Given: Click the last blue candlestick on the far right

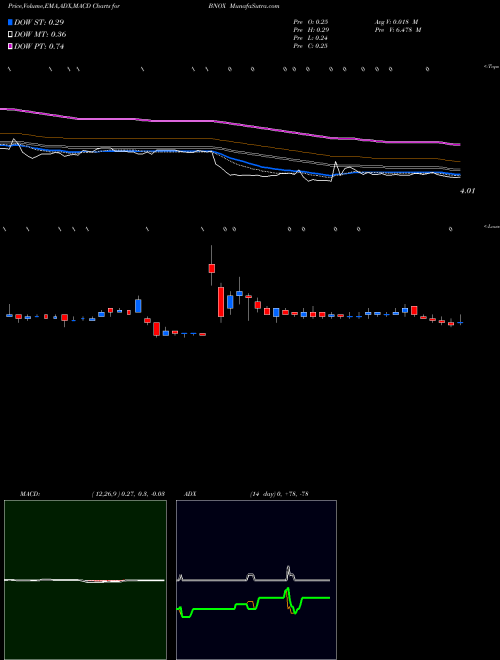Looking at the screenshot, I should 460,322.
